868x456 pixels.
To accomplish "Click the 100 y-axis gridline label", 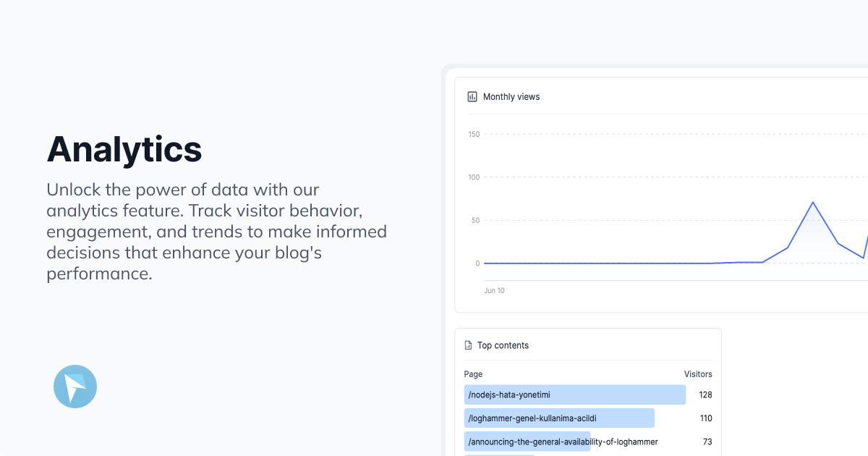I will (474, 177).
